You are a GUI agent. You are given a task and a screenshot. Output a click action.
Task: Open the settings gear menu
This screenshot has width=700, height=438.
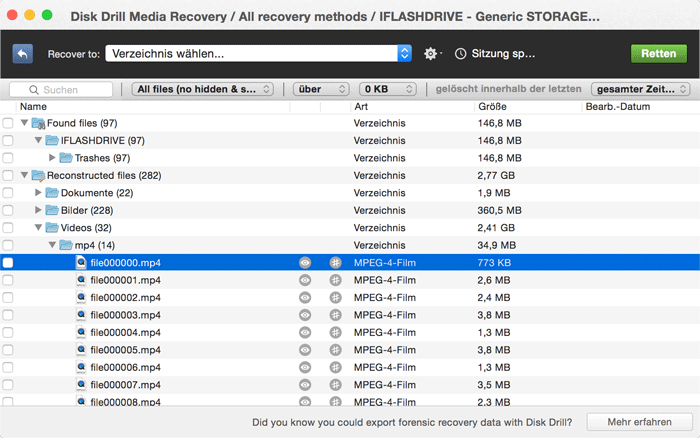[x=431, y=54]
